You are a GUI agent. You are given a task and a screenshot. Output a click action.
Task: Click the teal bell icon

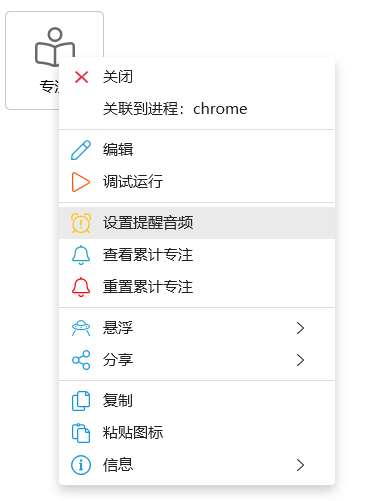pos(81,255)
